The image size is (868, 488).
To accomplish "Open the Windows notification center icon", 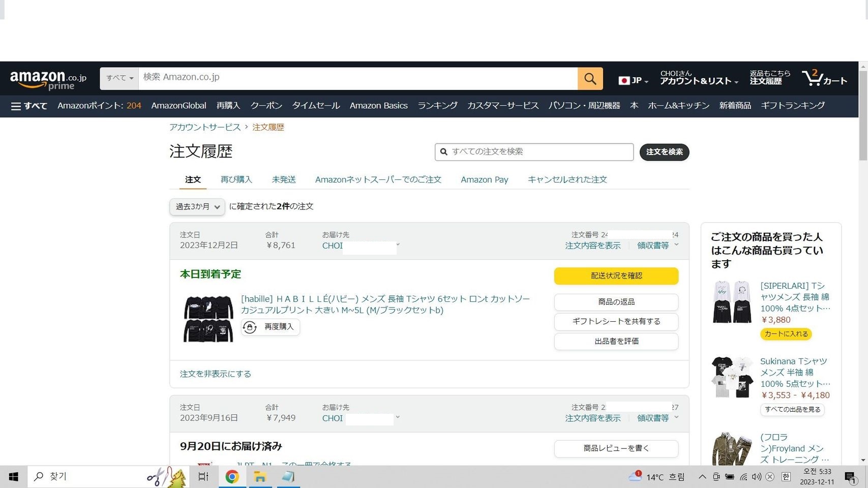I will coord(851,477).
